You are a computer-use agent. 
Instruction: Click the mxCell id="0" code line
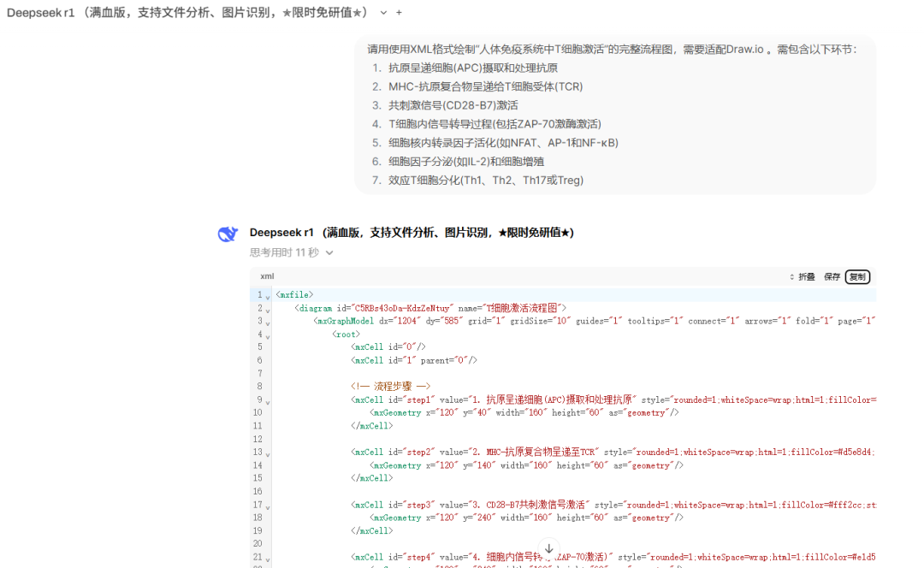coord(388,347)
